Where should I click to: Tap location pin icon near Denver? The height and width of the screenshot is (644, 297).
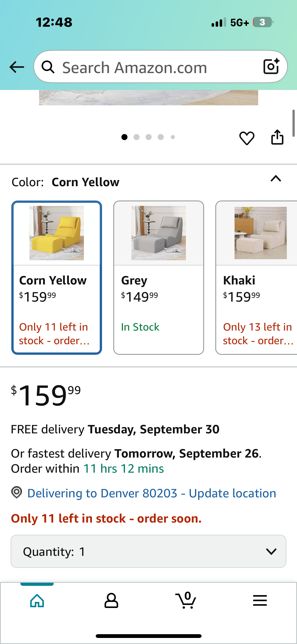point(17,492)
